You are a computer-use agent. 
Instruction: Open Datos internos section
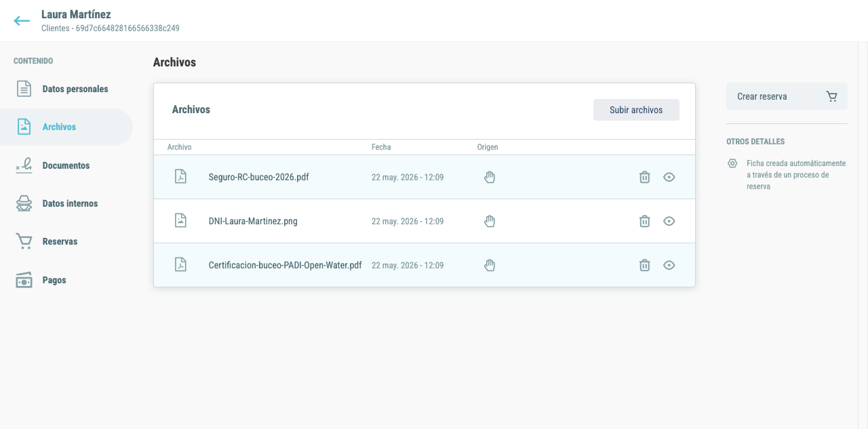[x=66, y=203]
